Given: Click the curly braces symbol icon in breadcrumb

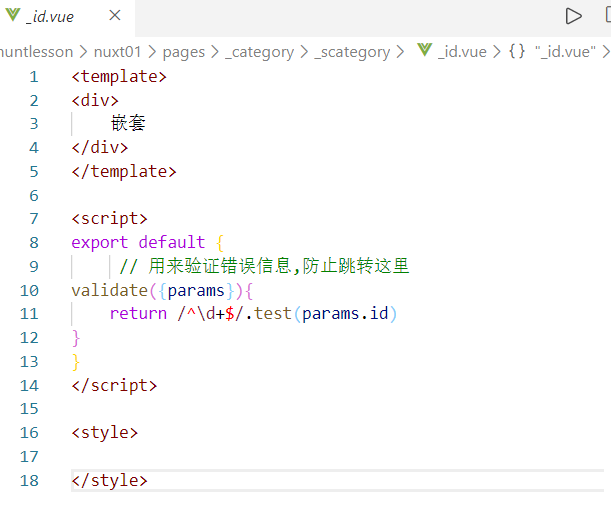Looking at the screenshot, I should click(517, 51).
